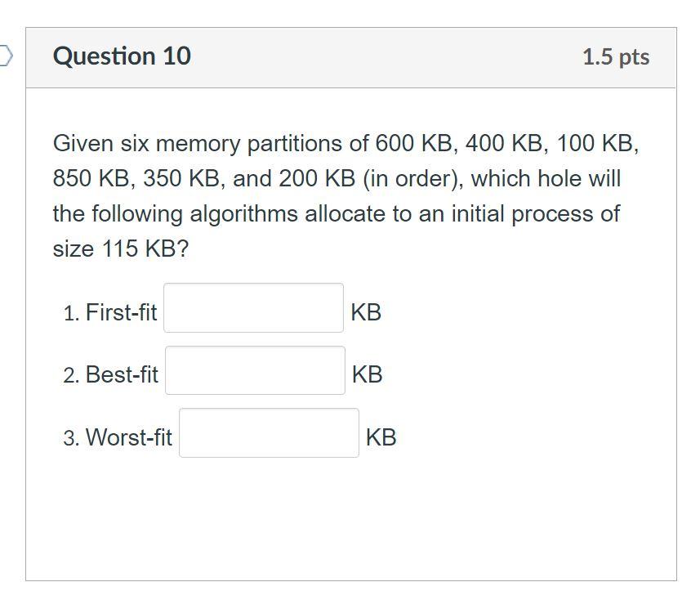This screenshot has width=700, height=600.
Task: Click the number 1 beside First-fit
Action: 70,313
